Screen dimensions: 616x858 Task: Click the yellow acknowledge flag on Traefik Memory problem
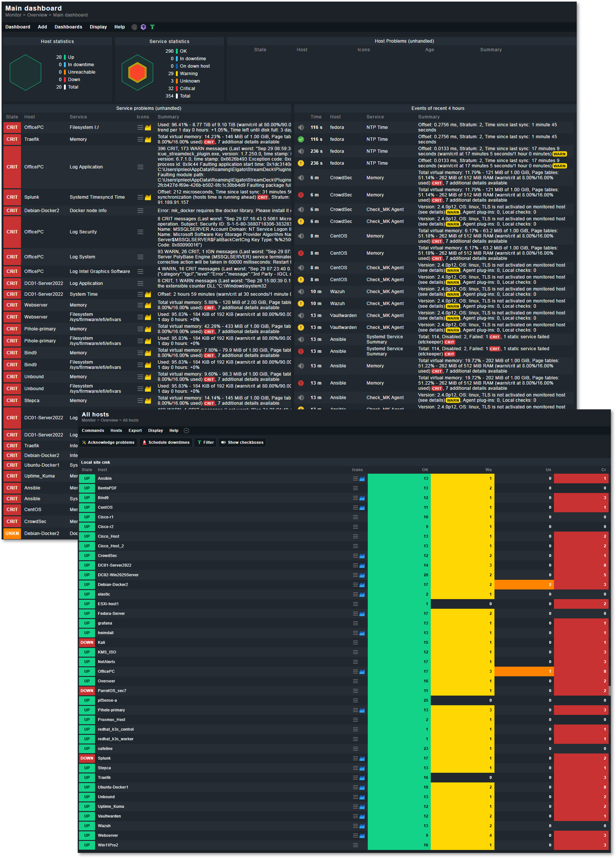148,139
